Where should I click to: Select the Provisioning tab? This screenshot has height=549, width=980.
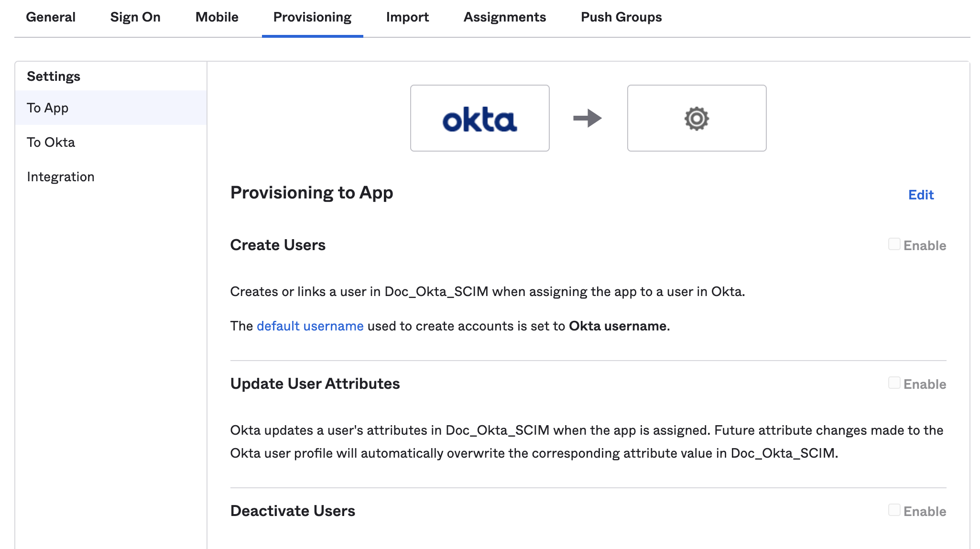[x=312, y=17]
